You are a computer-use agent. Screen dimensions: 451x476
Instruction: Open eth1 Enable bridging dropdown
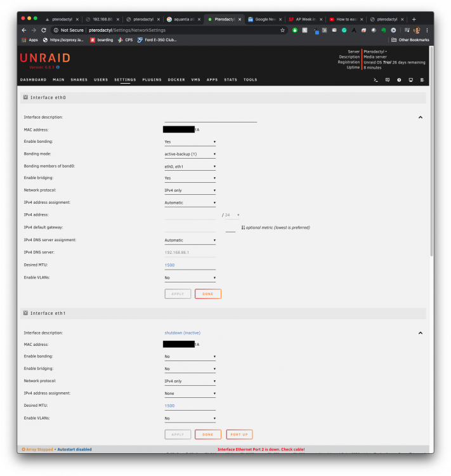coord(190,369)
